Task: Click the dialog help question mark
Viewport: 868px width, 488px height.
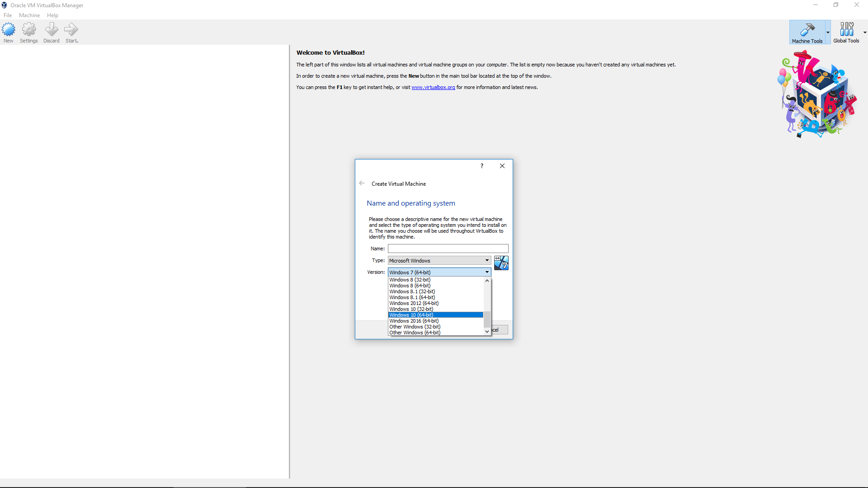Action: pos(482,166)
